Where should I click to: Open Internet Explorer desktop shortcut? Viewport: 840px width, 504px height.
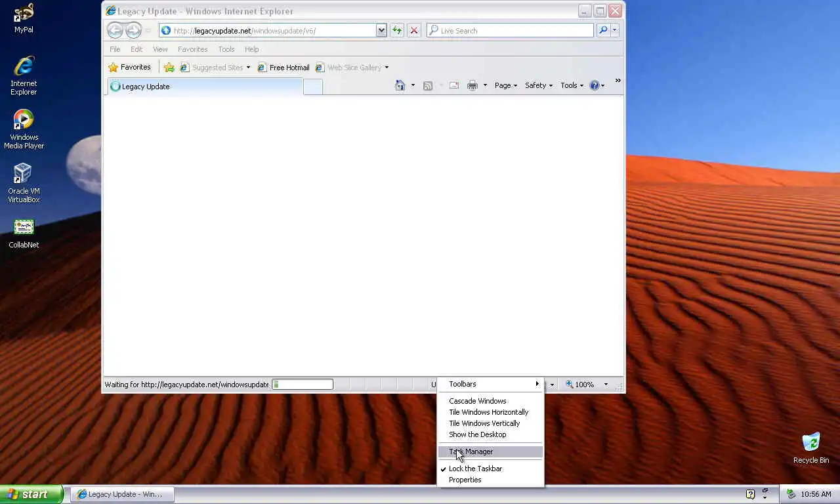point(24,76)
